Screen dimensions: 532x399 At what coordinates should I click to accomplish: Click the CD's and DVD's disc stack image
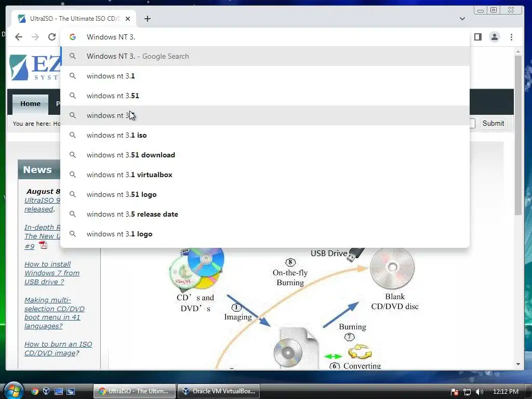pyautogui.click(x=197, y=269)
